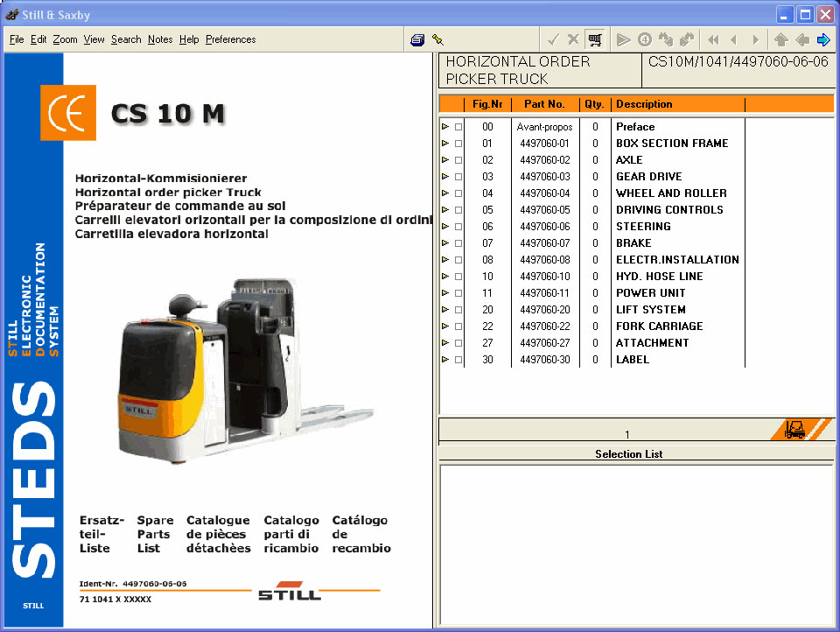Expand the POWER UNIT row arrow
Screen dimensions: 840x632
(x=445, y=292)
